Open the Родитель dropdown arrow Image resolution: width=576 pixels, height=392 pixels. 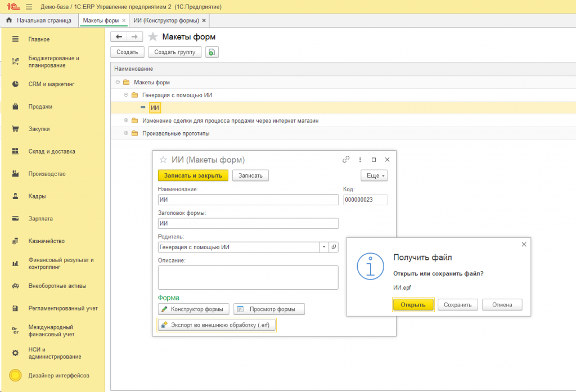324,247
